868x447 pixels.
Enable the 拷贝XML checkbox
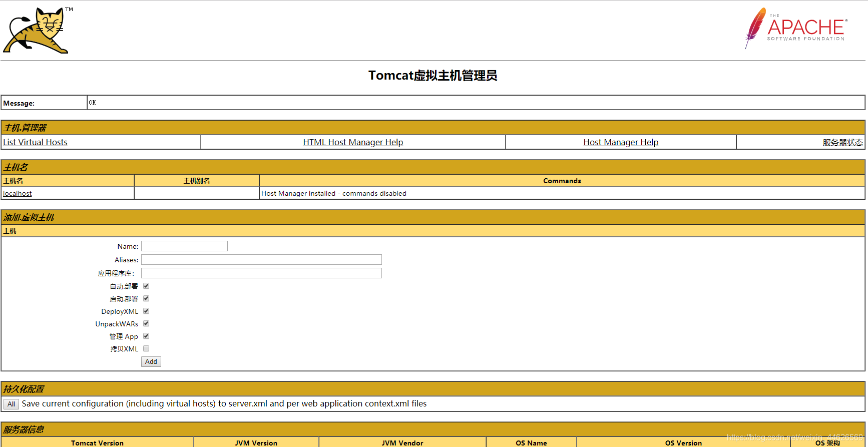point(146,348)
